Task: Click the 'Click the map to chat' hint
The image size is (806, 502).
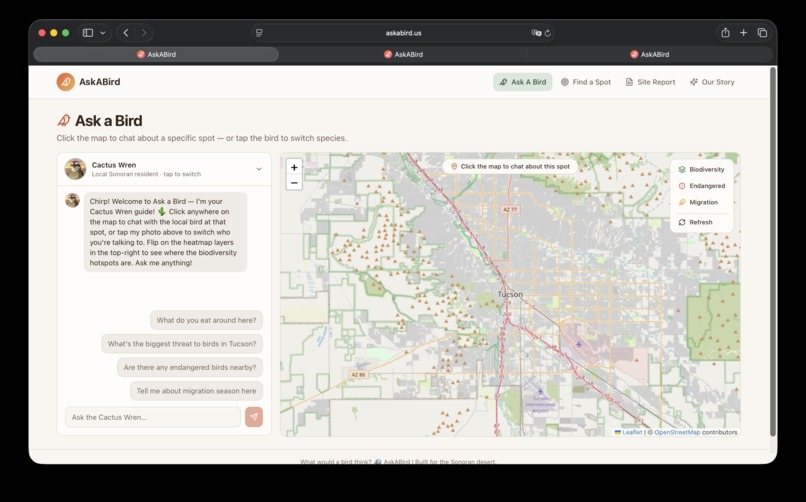Action: [x=510, y=166]
